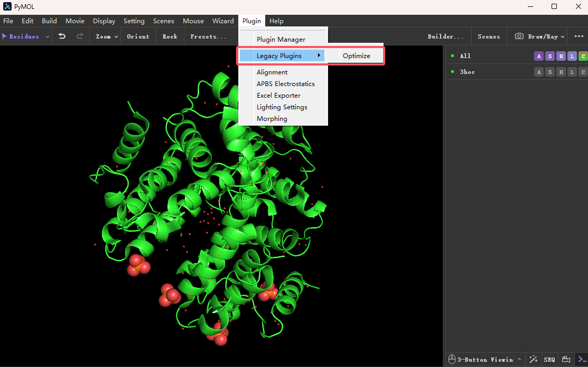Image resolution: width=588 pixels, height=367 pixels.
Task: Expand the Zoom dropdown in the toolbar
Action: pyautogui.click(x=105, y=36)
